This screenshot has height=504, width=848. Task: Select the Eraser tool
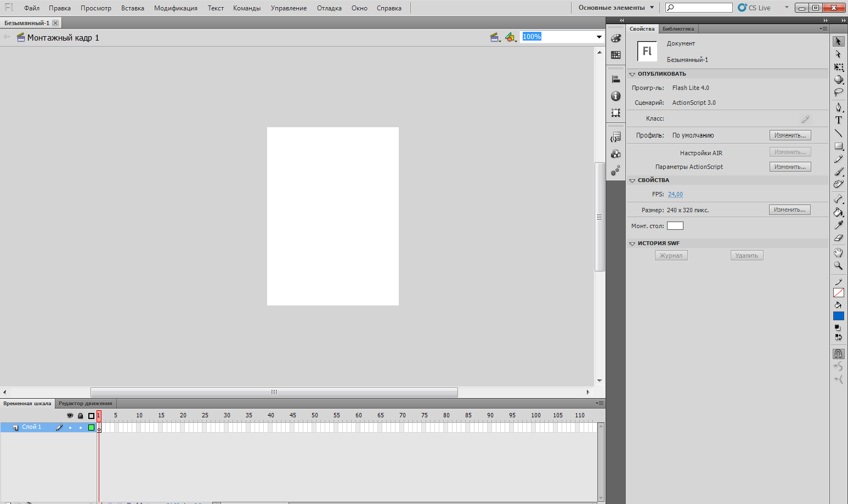coord(838,238)
